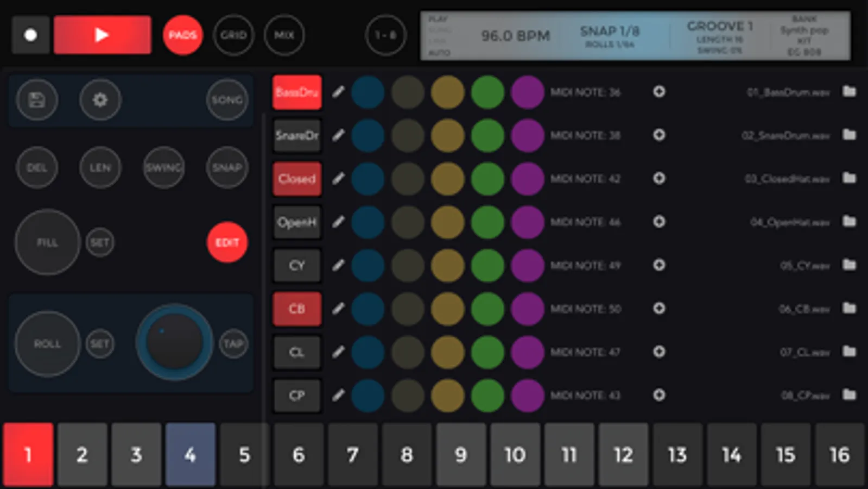Edit CY name with pencil icon
Viewport: 868px width, 489px height.
click(x=338, y=265)
